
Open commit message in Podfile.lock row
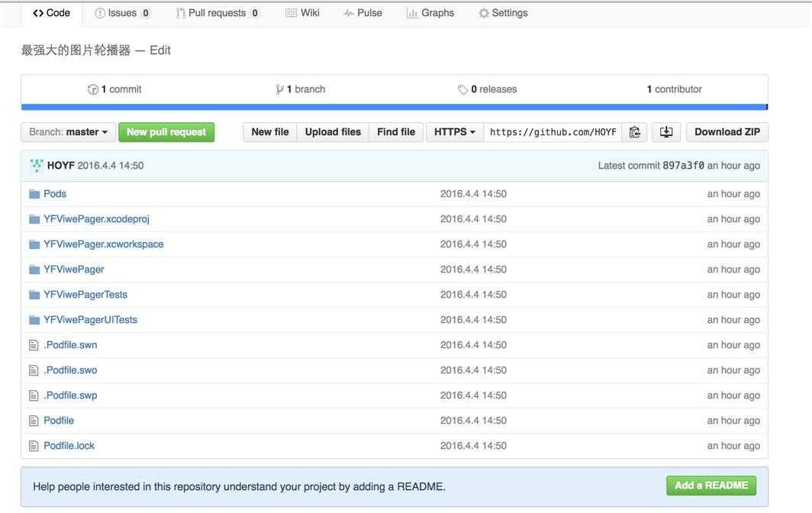tap(473, 446)
